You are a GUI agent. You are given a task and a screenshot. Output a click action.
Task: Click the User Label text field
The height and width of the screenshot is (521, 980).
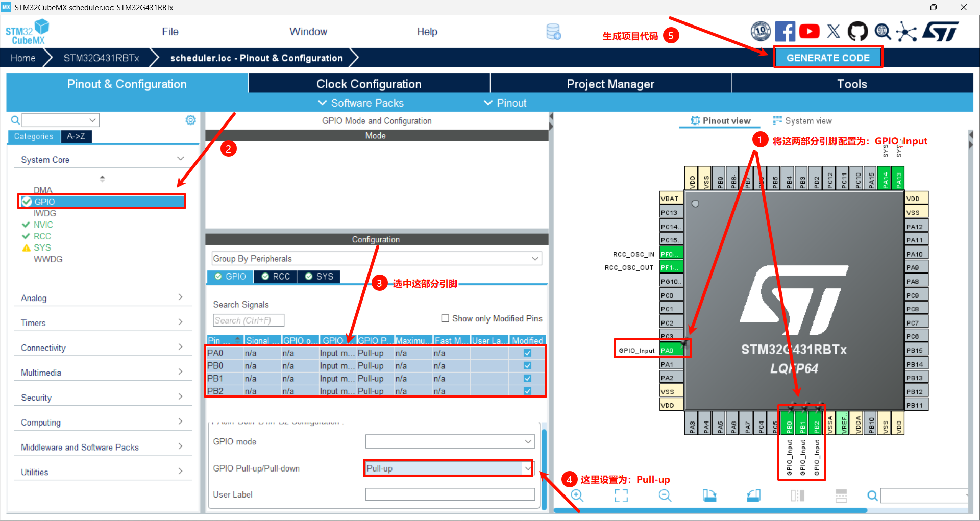[x=450, y=494]
